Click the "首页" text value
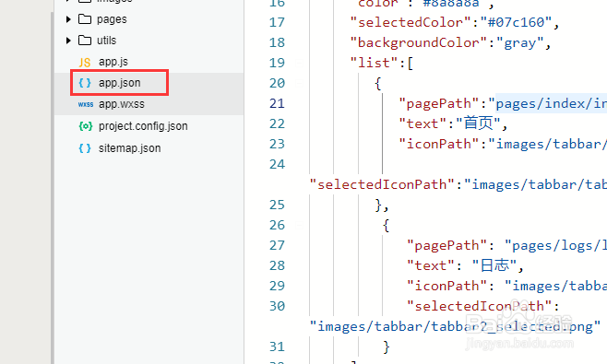The image size is (607, 364). pyautogui.click(x=479, y=123)
